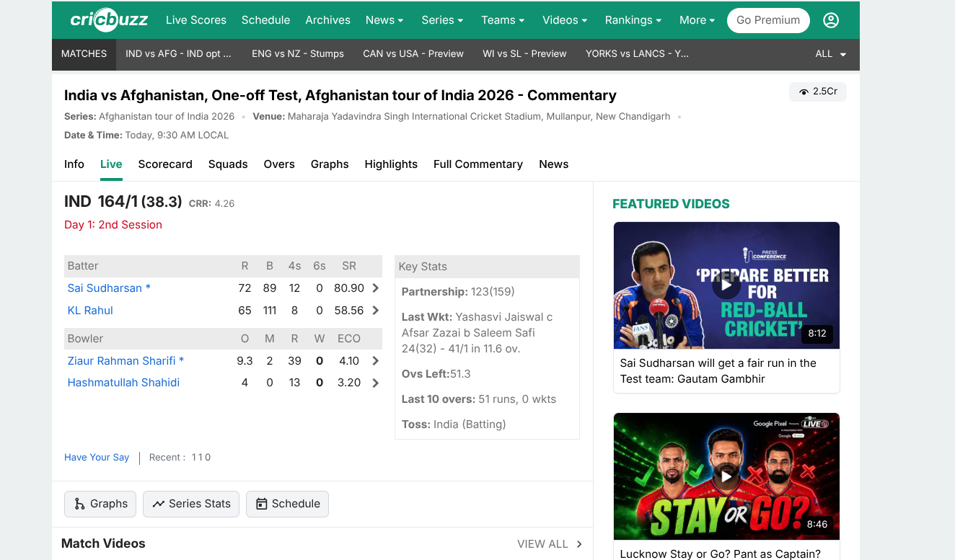Switch to the Info tab
The height and width of the screenshot is (560, 955).
tap(74, 164)
